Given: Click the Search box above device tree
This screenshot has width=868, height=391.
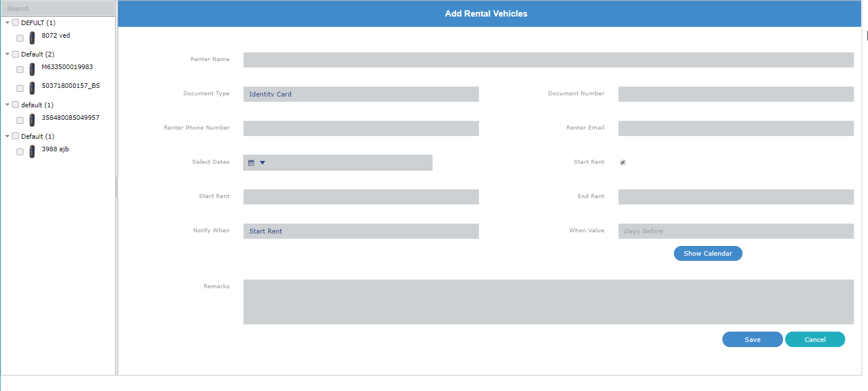Looking at the screenshot, I should (x=58, y=9).
